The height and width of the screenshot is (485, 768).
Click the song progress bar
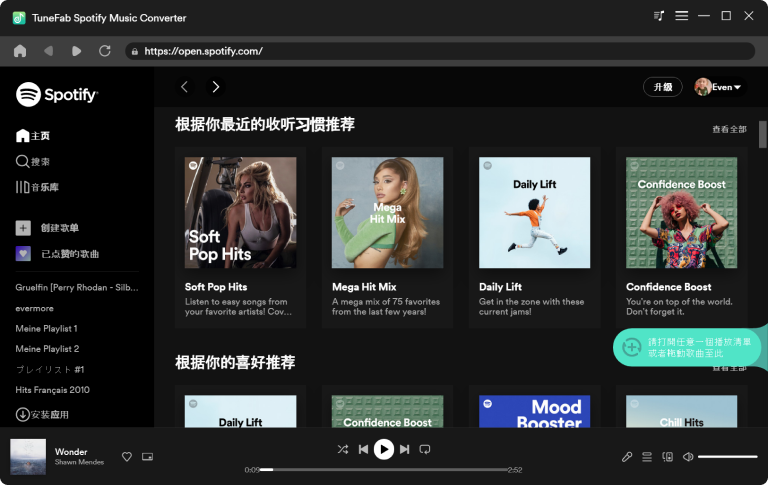click(x=384, y=469)
